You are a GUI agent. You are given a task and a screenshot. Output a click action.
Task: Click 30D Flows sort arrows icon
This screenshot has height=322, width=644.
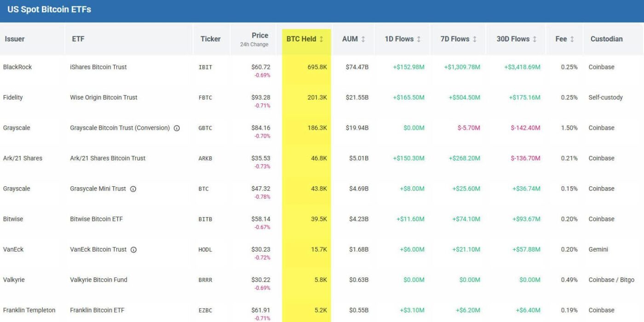[535, 39]
